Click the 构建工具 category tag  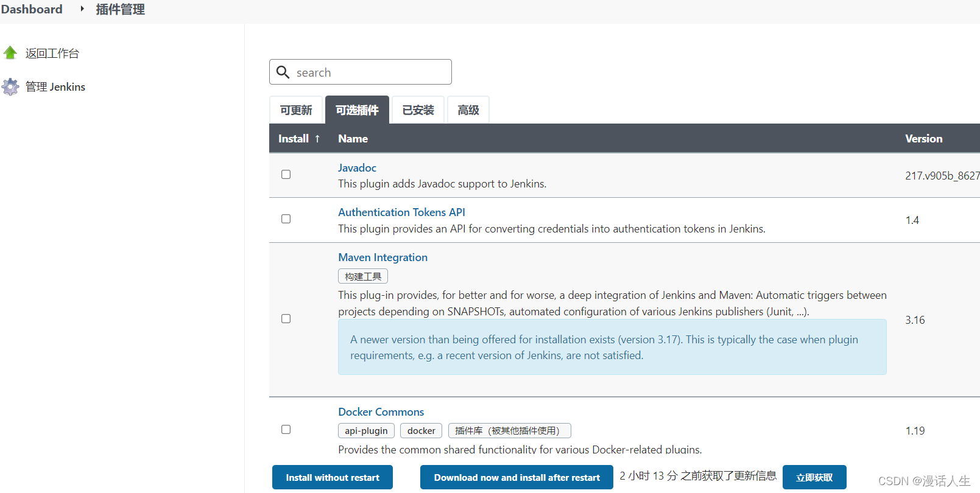(x=363, y=276)
